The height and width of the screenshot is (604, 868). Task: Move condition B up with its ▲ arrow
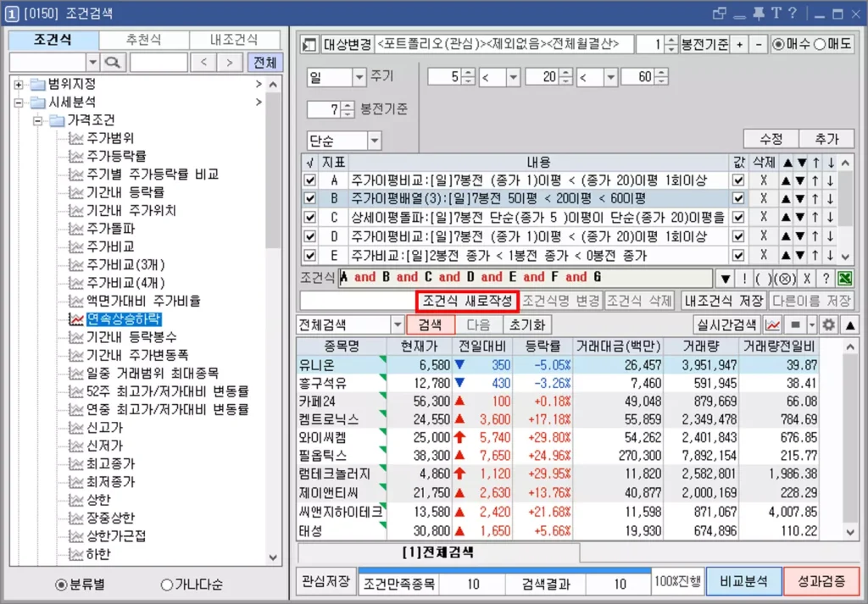tap(786, 198)
